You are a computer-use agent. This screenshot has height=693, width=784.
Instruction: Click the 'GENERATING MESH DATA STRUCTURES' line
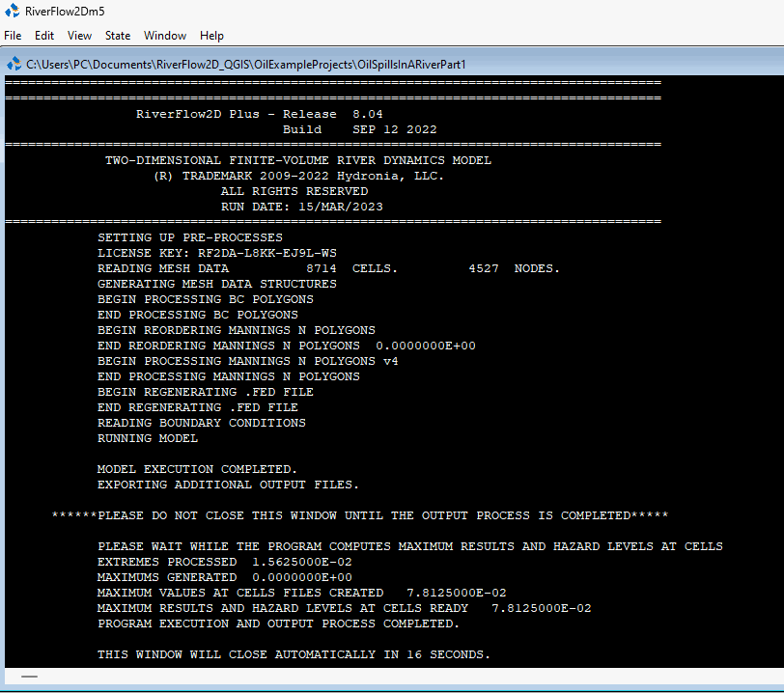217,284
